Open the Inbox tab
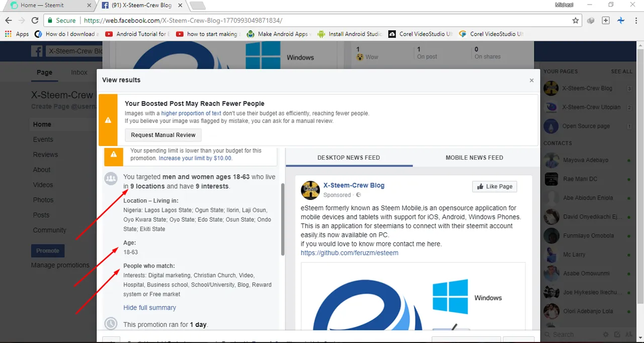This screenshot has width=644, height=343. coord(79,73)
